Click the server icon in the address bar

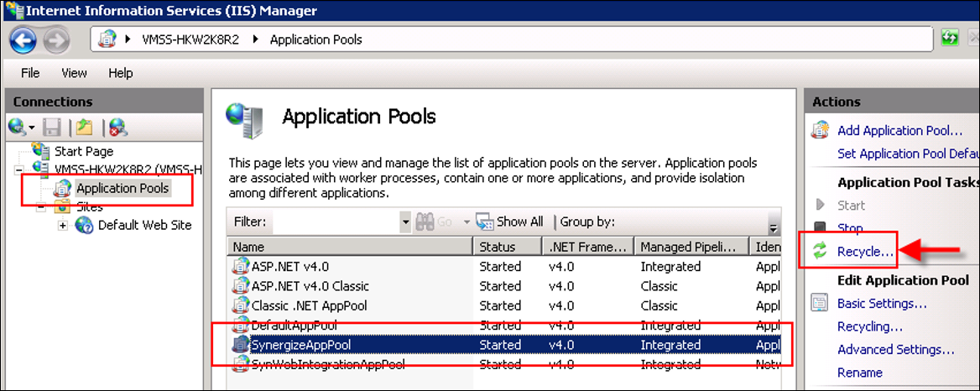click(107, 40)
